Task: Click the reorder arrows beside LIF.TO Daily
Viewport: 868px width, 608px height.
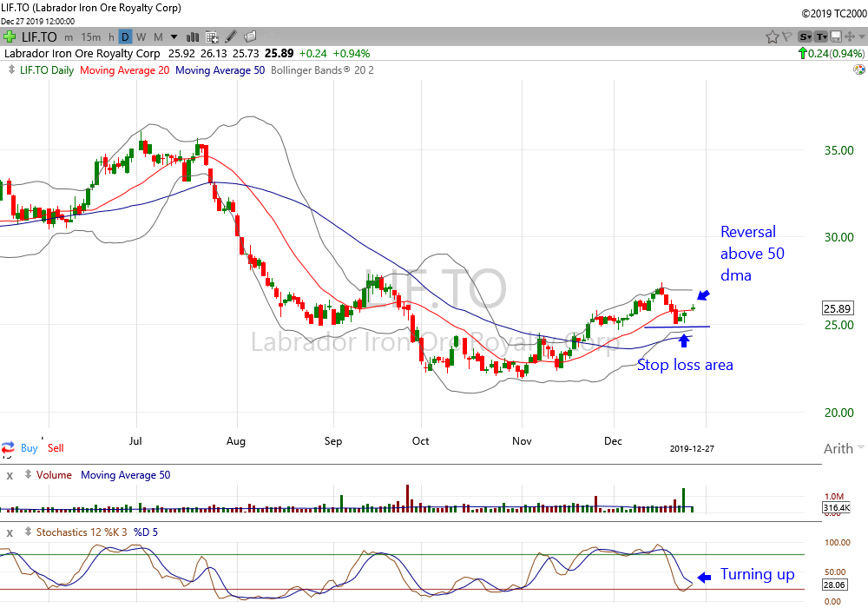Action: coord(11,69)
